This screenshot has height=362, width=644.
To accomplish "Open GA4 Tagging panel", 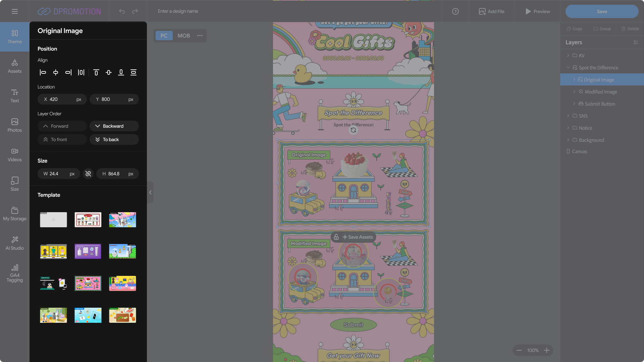I will (14, 273).
